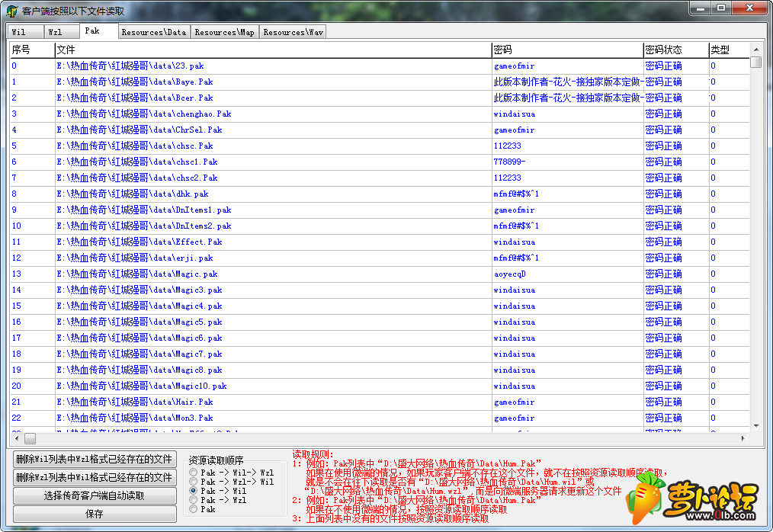Click vertical scrollbar up arrow

click(756, 50)
